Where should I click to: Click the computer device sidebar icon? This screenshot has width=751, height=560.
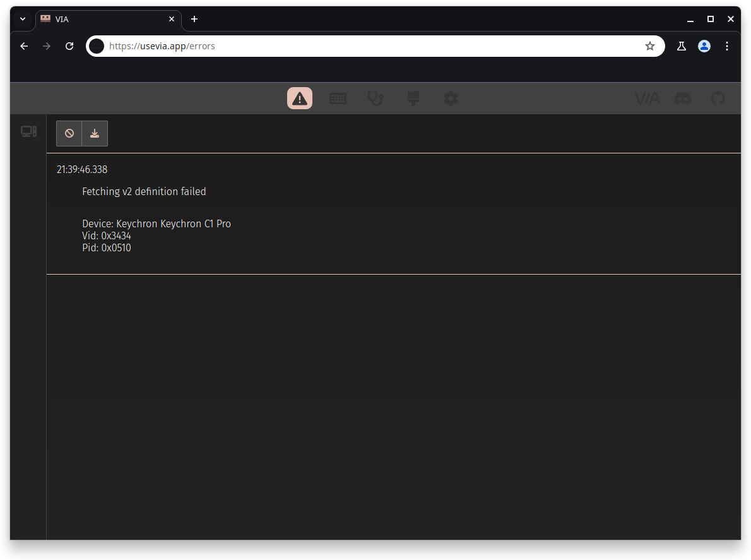pos(29,131)
